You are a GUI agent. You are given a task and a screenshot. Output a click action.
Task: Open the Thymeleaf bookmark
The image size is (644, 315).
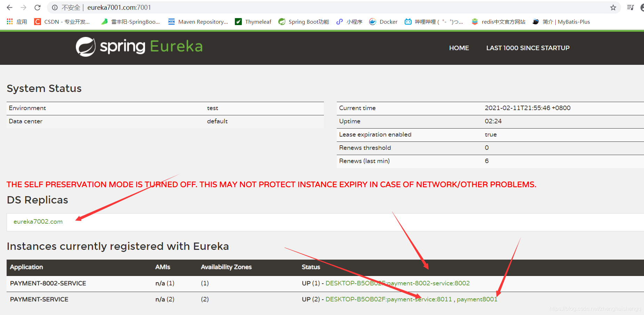point(253,22)
